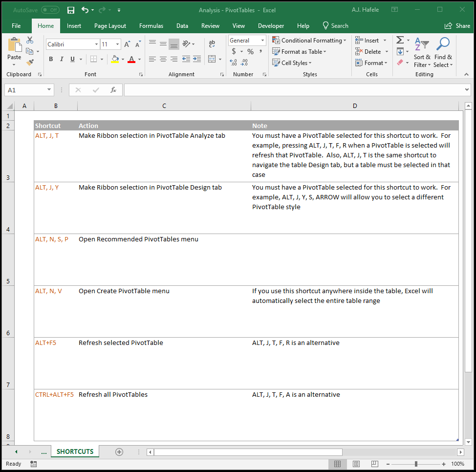Open the General number format dropdown
Image resolution: width=476 pixels, height=472 pixels.
[x=262, y=41]
